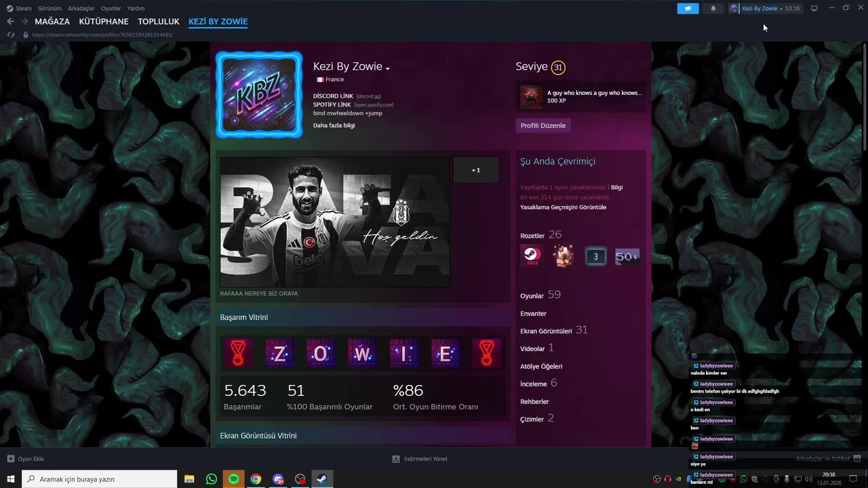
Task: Click the Oyun Ekle button
Action: tap(25, 459)
